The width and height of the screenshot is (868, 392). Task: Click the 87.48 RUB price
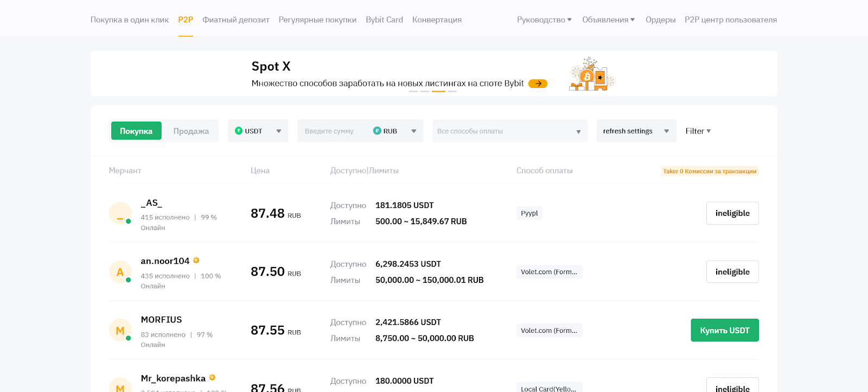coord(276,213)
